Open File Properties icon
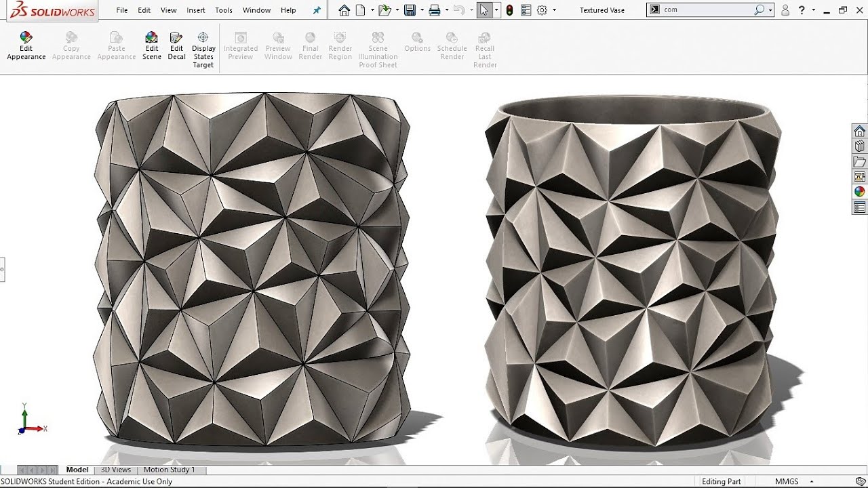This screenshot has height=488, width=868. 526,10
